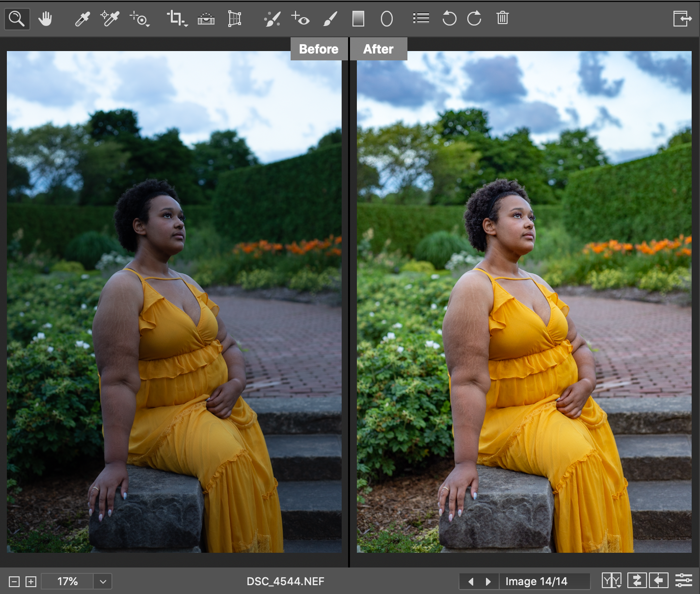Select the Color Sampler tool
This screenshot has height=594, width=700.
[x=110, y=19]
